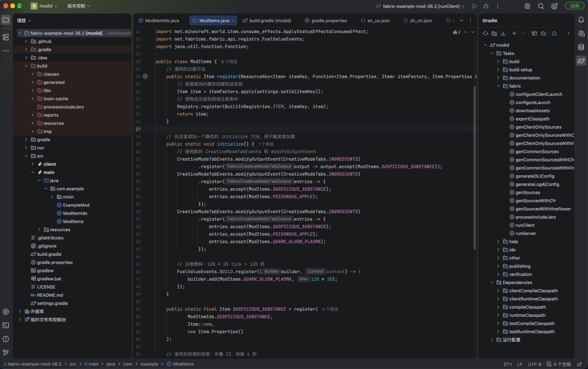Viewport: 588px width, 369px height.
Task: Switch to the build.gradle (modid) tab
Action: tap(267, 21)
